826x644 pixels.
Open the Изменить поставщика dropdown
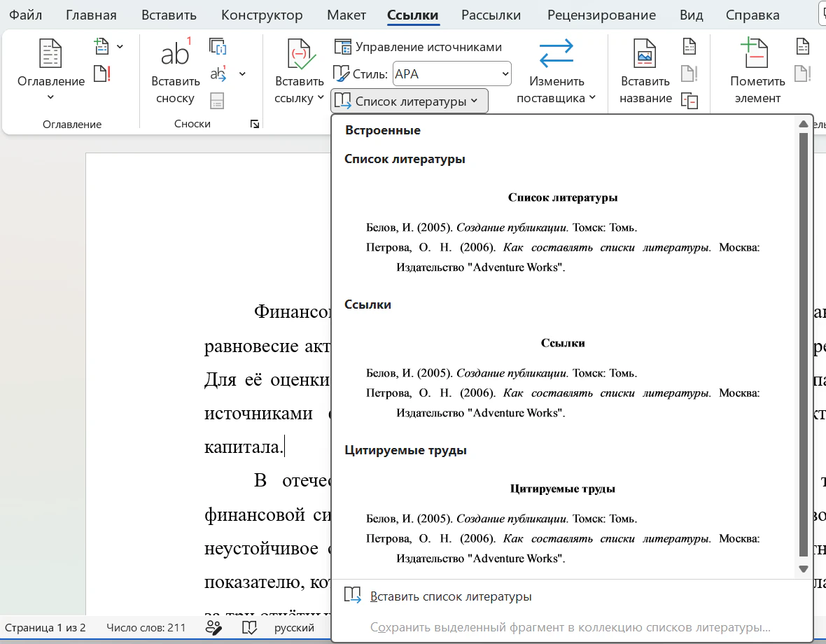(x=556, y=70)
